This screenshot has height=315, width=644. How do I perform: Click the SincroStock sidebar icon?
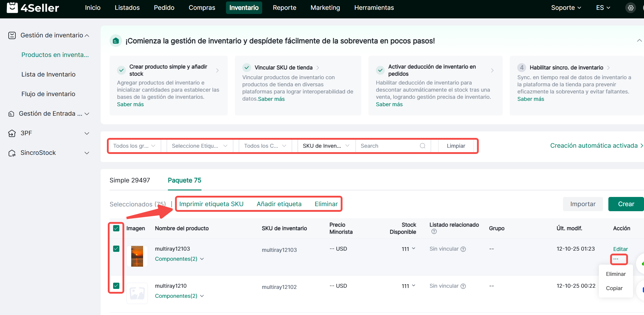12,153
